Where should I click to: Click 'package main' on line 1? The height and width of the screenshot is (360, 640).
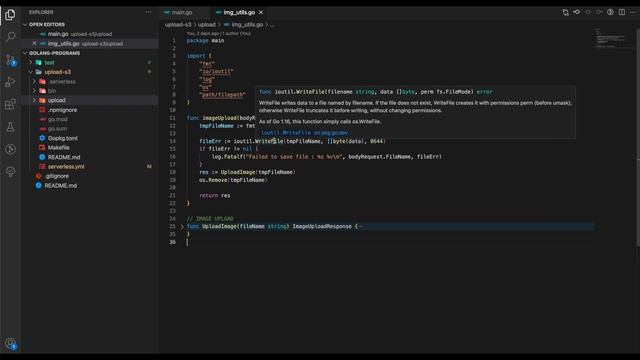pyautogui.click(x=205, y=40)
